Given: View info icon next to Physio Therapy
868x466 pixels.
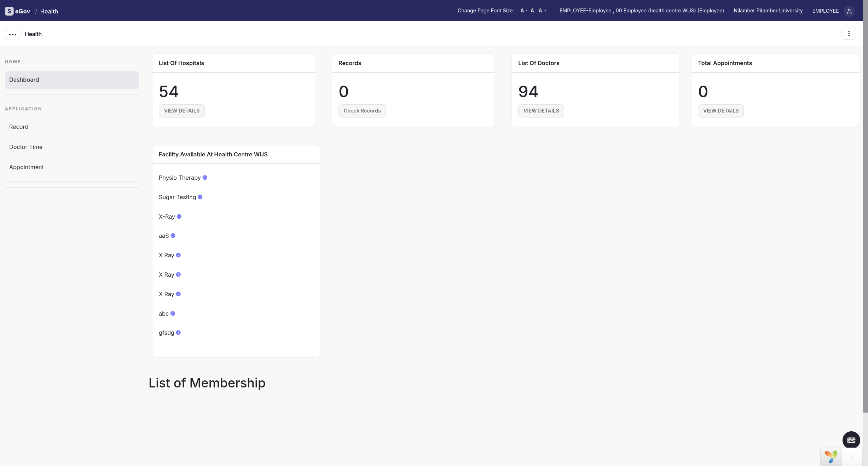Looking at the screenshot, I should pos(205,178).
